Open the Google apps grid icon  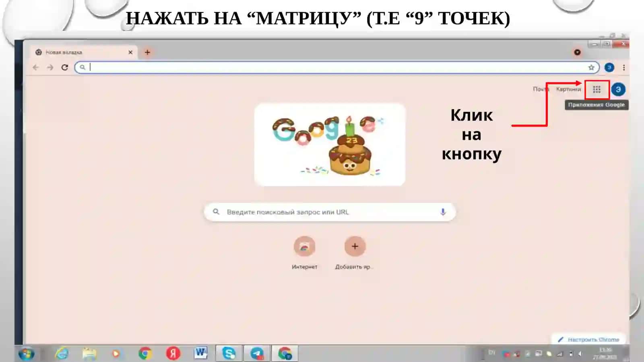click(x=597, y=89)
